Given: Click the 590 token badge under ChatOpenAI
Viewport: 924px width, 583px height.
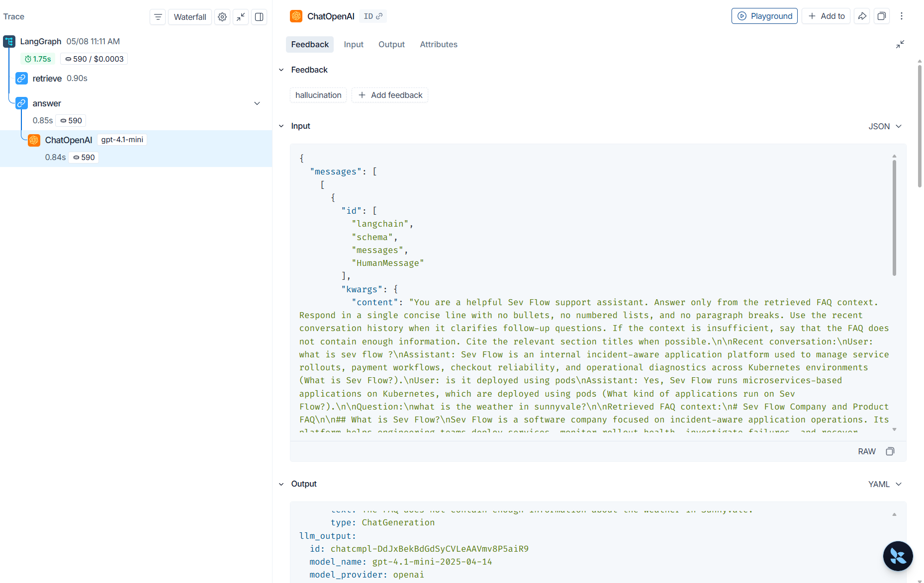Looking at the screenshot, I should pos(84,157).
